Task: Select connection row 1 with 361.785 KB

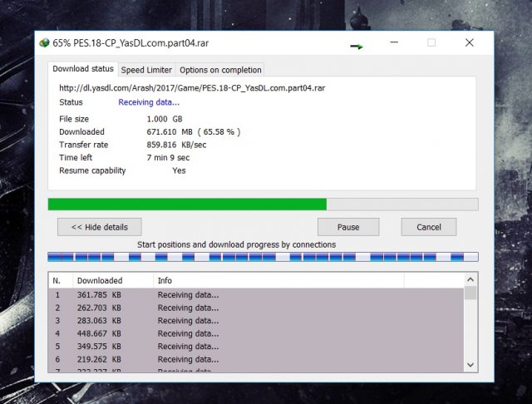Action: point(256,295)
